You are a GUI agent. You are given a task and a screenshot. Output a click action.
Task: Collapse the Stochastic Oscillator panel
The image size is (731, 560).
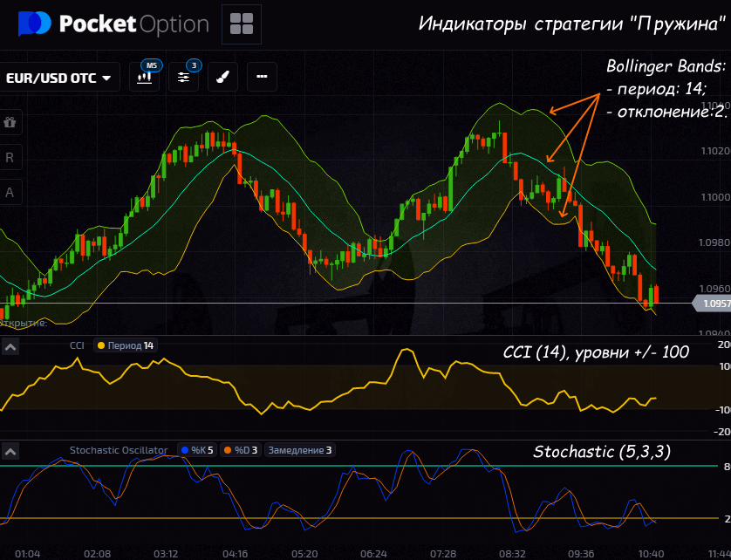(x=10, y=451)
